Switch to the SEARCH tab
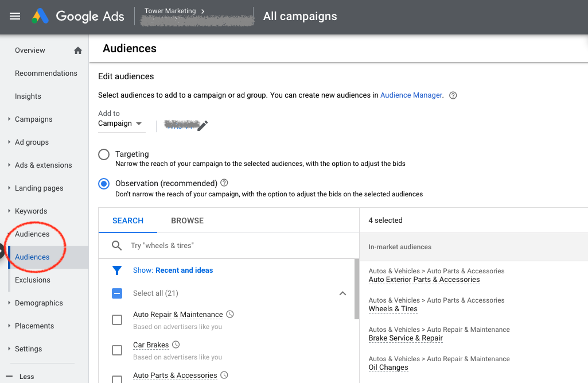 click(128, 220)
